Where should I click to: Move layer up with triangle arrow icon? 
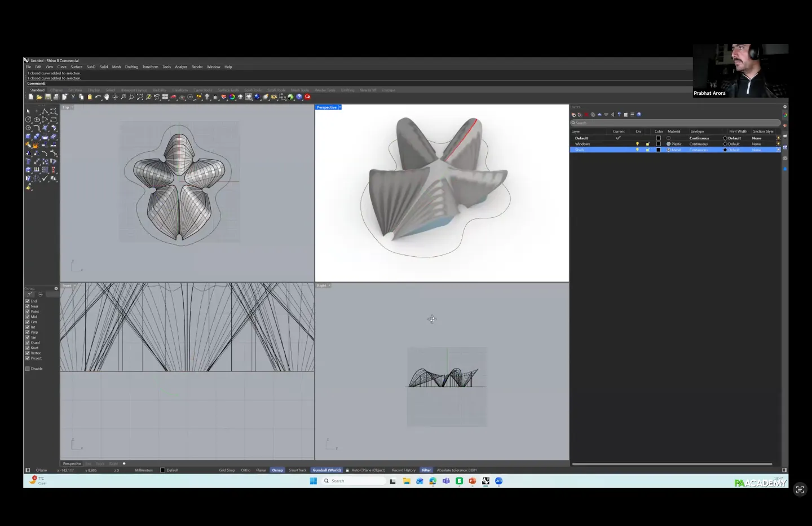tap(599, 115)
